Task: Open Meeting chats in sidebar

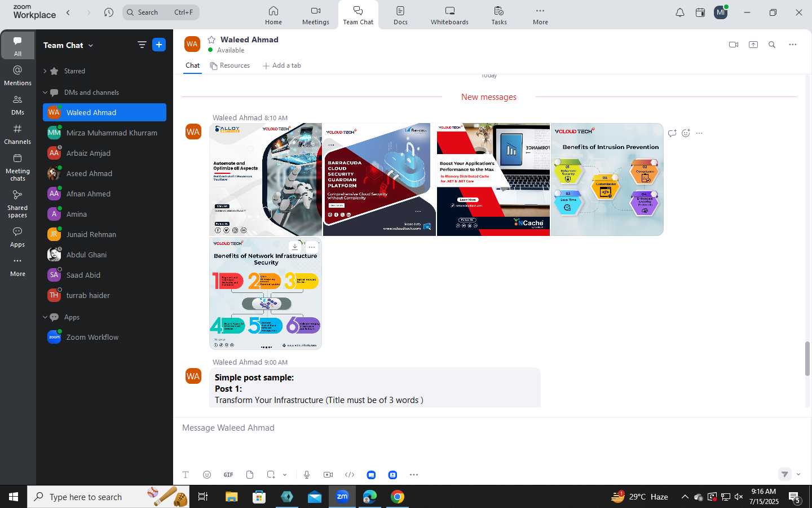Action: (x=17, y=167)
